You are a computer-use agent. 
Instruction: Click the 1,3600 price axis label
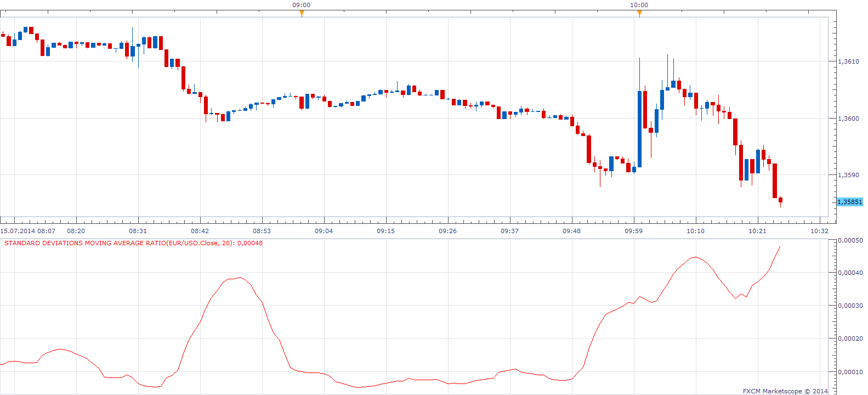pos(848,119)
